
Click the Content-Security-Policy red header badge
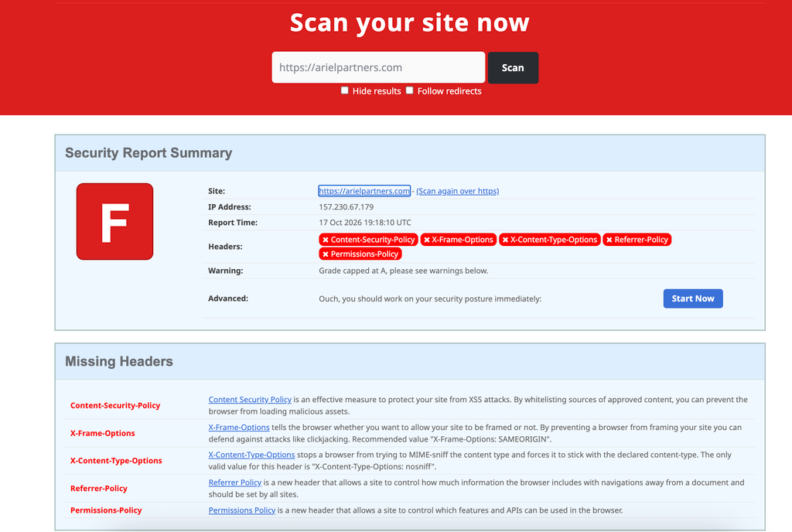click(368, 240)
